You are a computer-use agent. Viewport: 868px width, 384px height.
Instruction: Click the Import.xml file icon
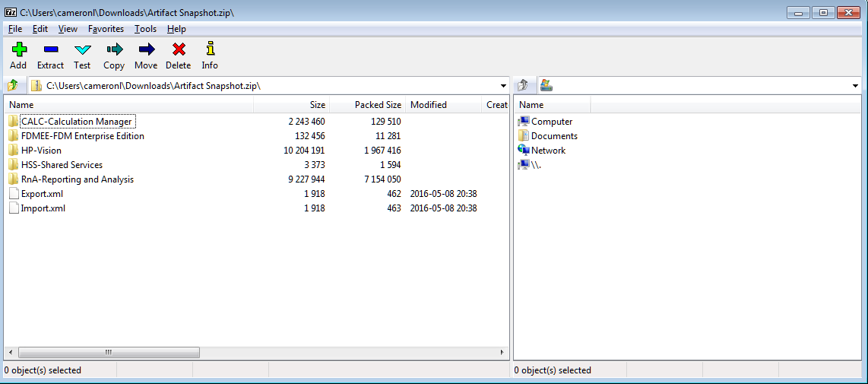(14, 208)
